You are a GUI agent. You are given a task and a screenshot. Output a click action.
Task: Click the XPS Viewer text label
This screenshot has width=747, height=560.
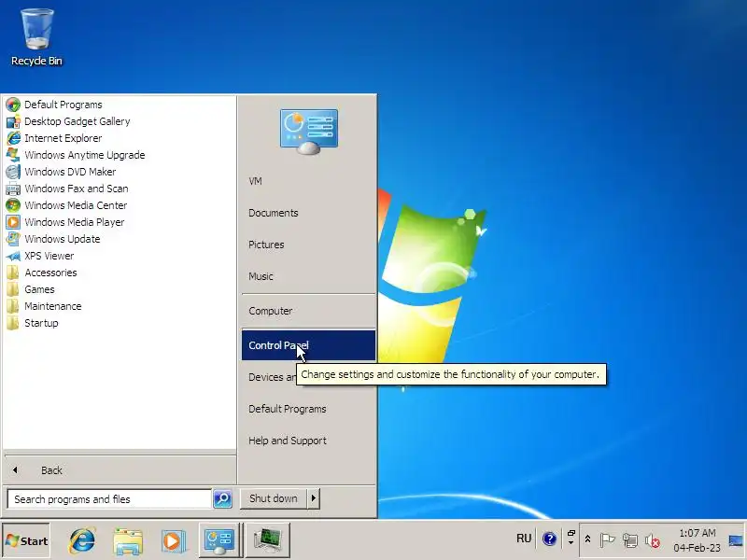click(49, 256)
